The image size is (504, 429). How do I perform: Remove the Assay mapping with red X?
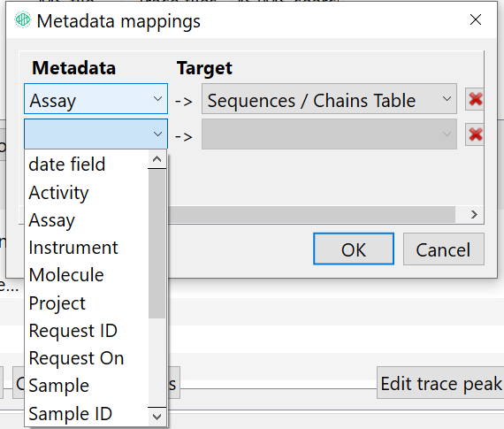475,99
